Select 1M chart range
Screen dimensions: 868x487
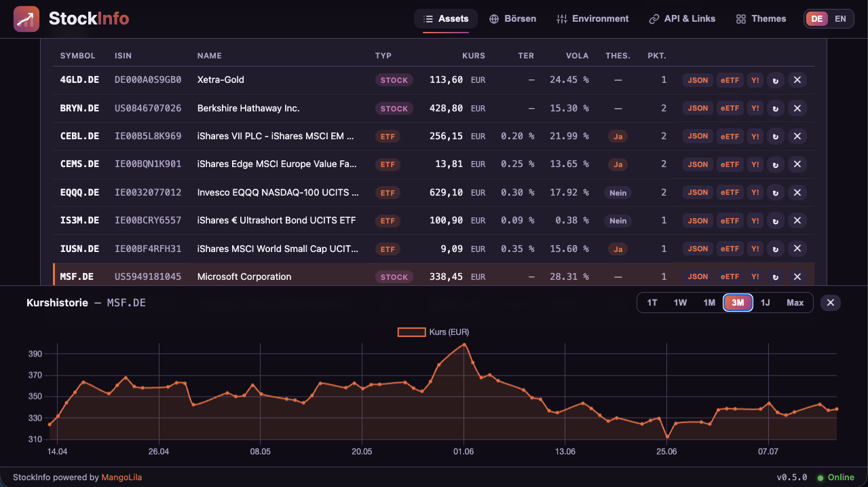[x=709, y=302]
